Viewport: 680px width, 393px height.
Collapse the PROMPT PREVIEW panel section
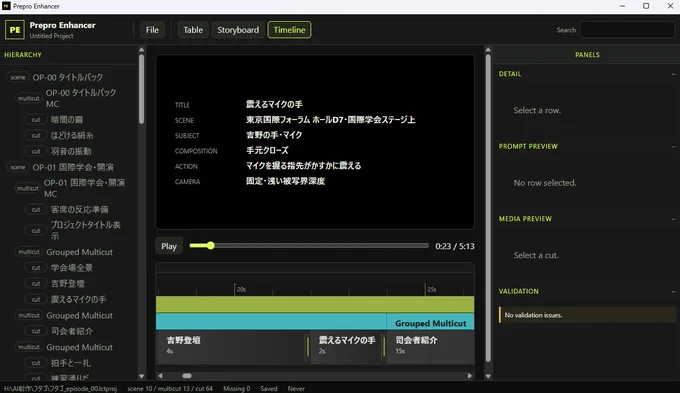673,147
